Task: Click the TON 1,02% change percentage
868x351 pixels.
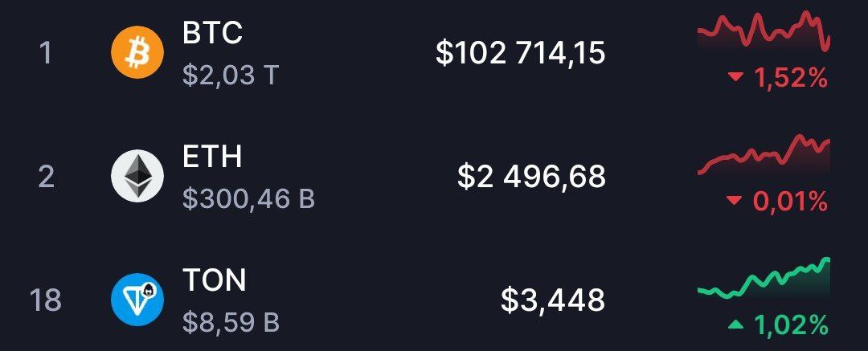Action: (x=791, y=325)
